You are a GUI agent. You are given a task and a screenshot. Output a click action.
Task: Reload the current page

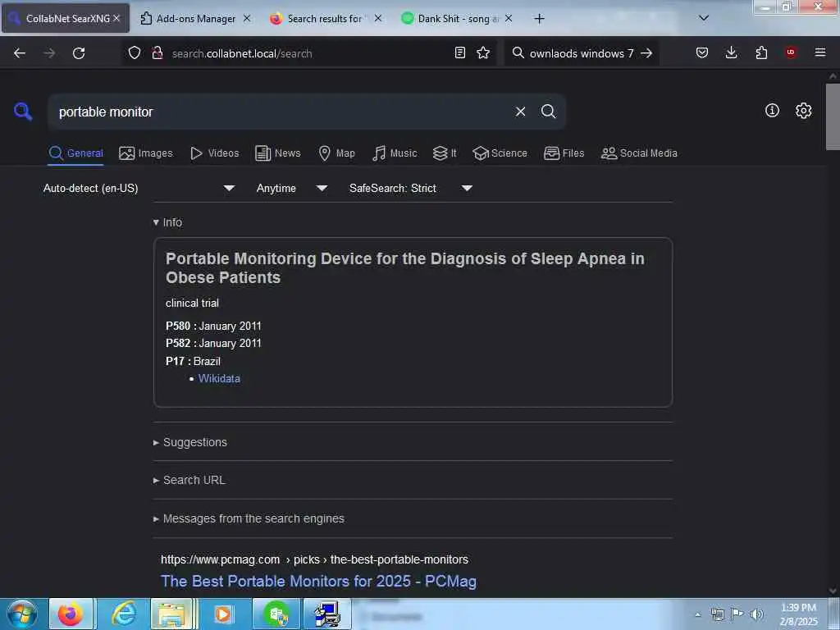tap(79, 53)
